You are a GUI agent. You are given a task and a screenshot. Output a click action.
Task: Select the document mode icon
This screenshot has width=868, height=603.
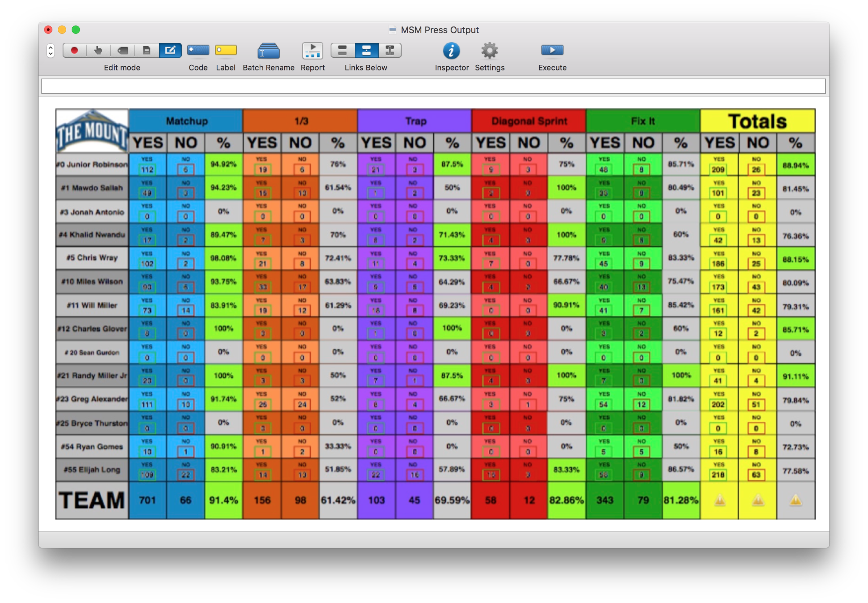coord(146,50)
